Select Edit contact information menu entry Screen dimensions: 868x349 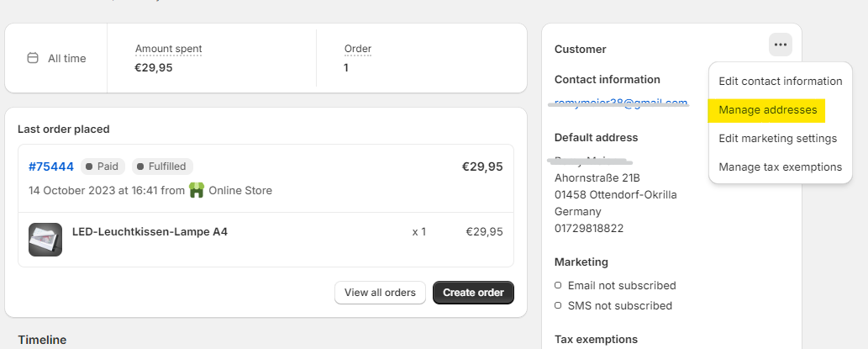[x=780, y=82]
